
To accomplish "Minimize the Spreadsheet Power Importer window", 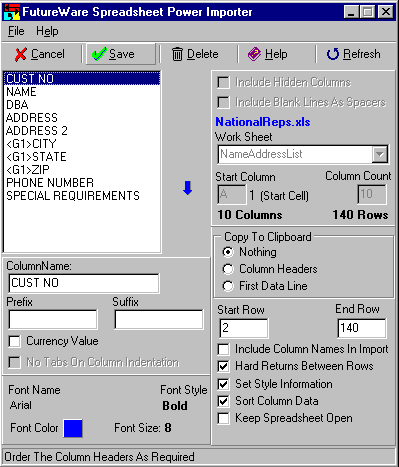I will pos(351,12).
